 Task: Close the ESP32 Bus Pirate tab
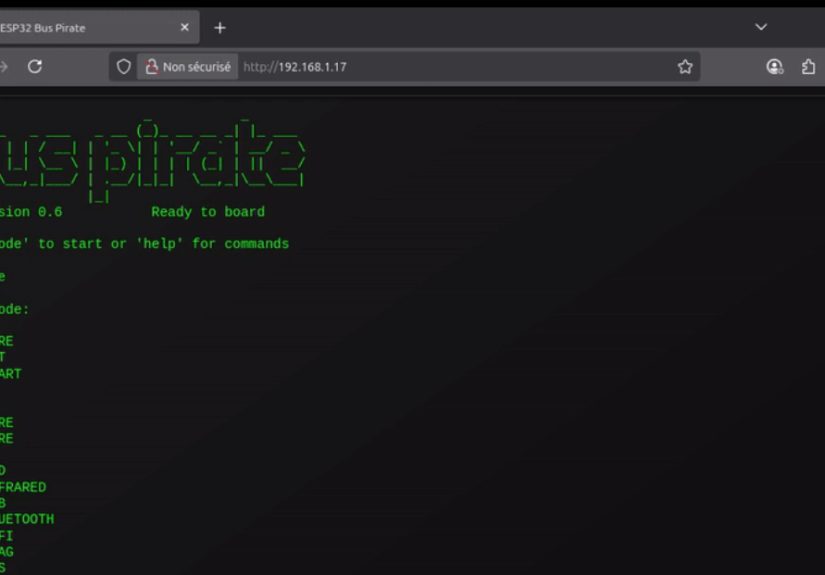[x=185, y=27]
